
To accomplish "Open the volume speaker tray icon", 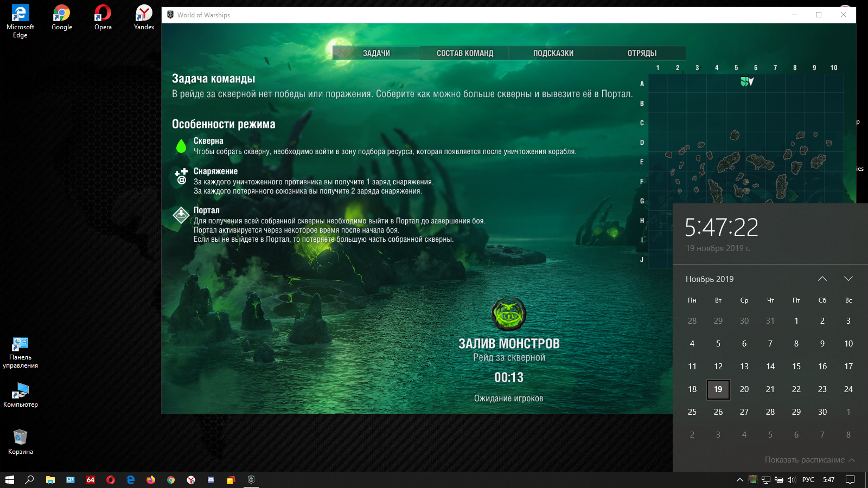I will click(792, 480).
